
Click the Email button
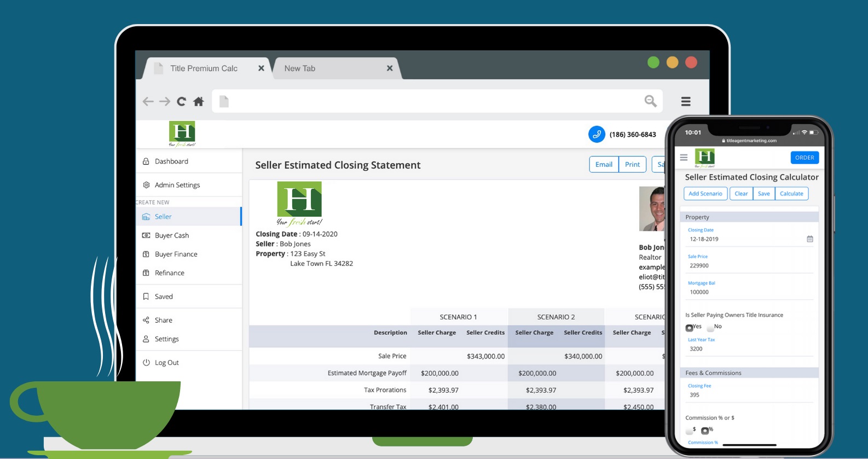604,165
